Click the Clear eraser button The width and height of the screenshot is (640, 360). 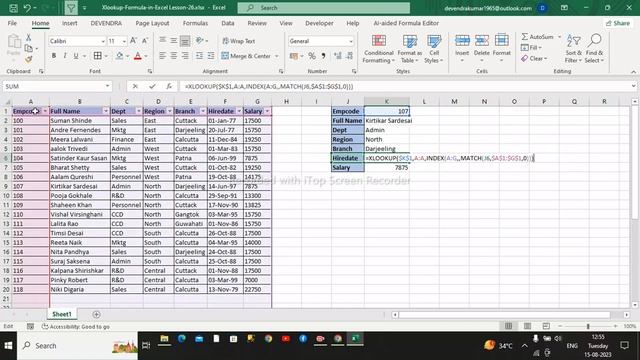tap(534, 59)
